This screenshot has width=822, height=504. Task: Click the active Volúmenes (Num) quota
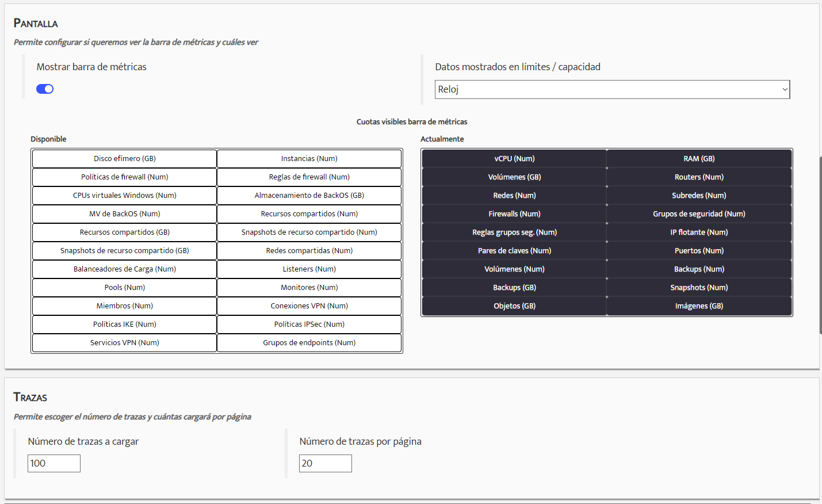[515, 269]
